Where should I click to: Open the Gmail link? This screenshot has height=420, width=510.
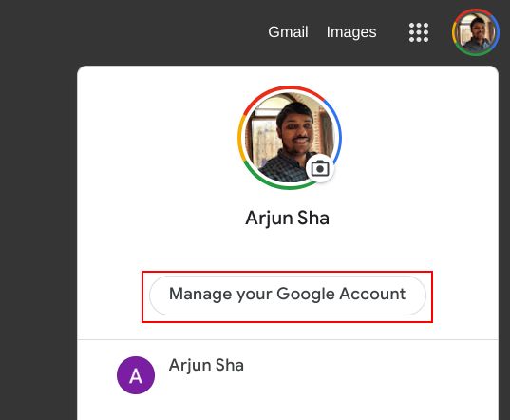tap(288, 32)
